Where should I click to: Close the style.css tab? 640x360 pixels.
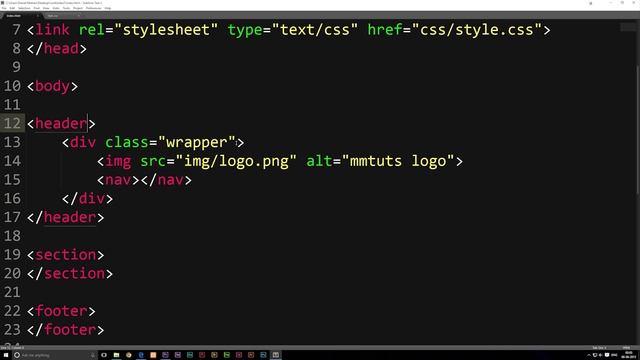tap(78, 16)
